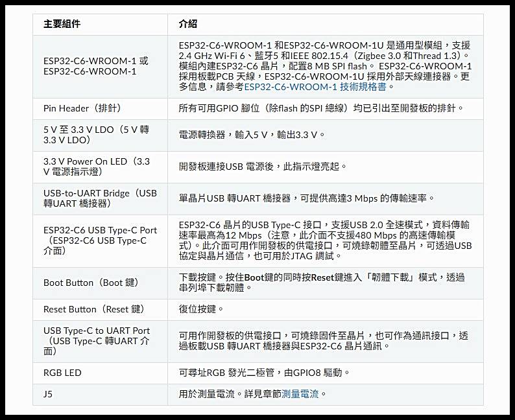Open the ESP32-C6-WROOM-1 技術規格書 link
This screenshot has height=420, width=515.
[x=315, y=87]
